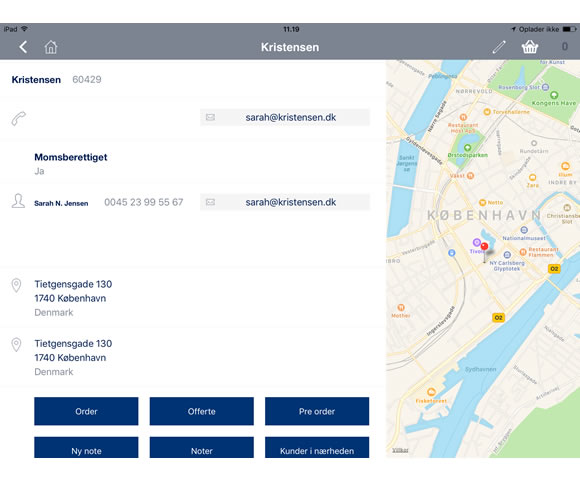The width and height of the screenshot is (580, 480).
Task: Tap phone number 0045 23 99 55 67
Action: tap(144, 202)
